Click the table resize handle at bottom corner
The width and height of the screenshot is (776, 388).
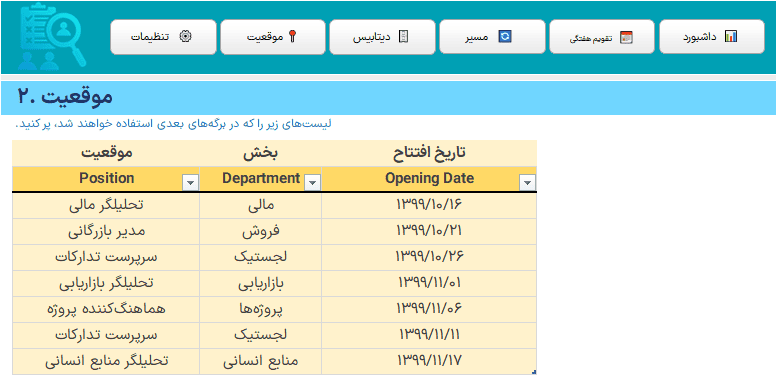pos(535,372)
